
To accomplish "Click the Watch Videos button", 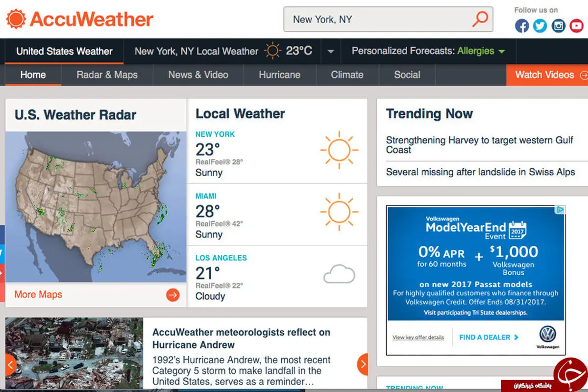I will click(x=547, y=75).
